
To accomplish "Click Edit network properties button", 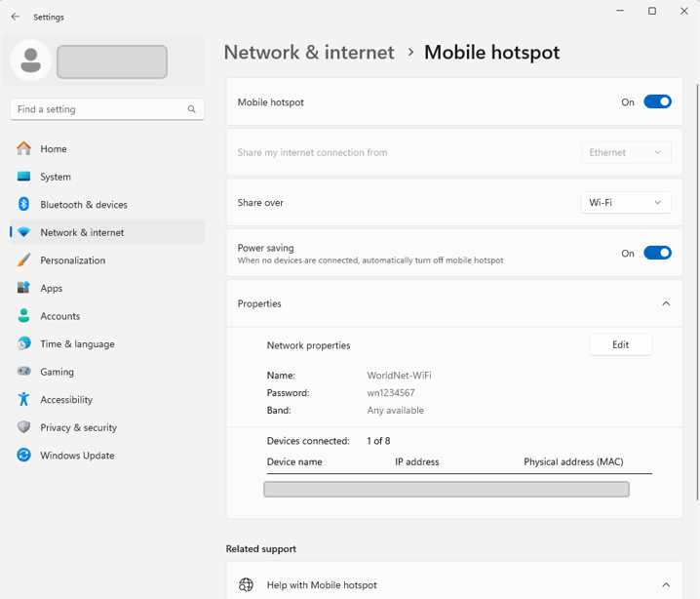I will point(620,344).
